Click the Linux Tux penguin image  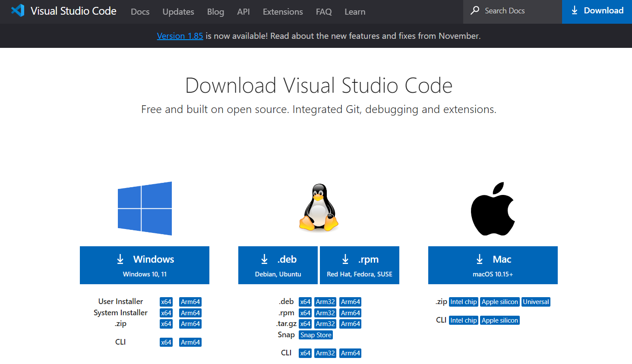click(319, 207)
